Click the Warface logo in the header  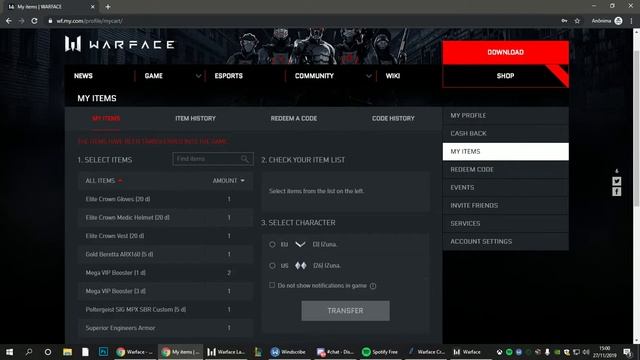click(120, 44)
